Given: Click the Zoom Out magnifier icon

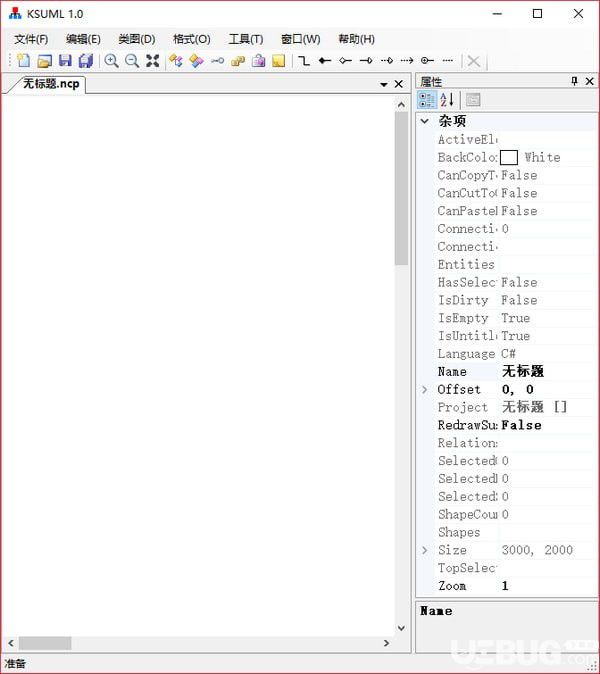Looking at the screenshot, I should 132,61.
